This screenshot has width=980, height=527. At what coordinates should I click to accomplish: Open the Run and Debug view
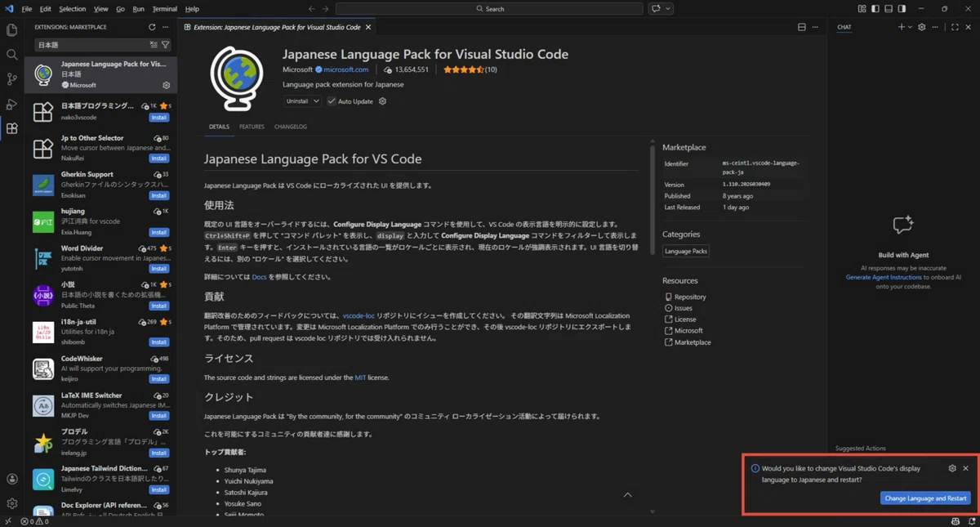(x=11, y=104)
